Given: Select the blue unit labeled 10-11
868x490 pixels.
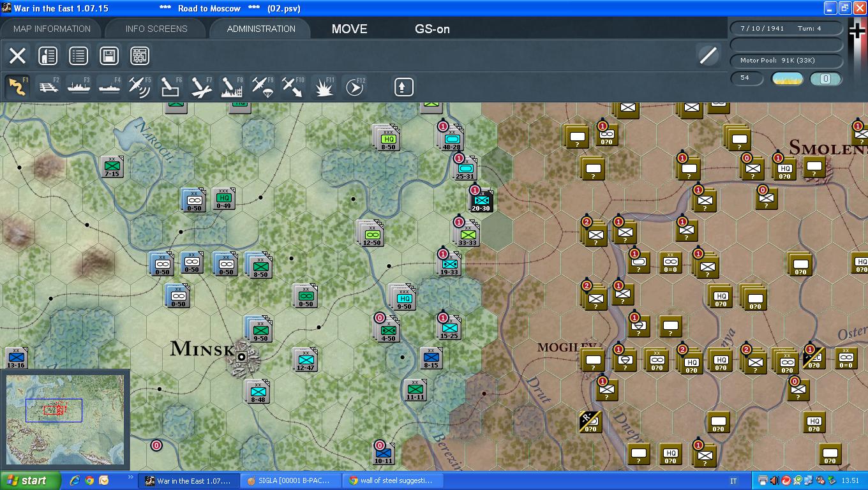Looking at the screenshot, I should point(383,452).
